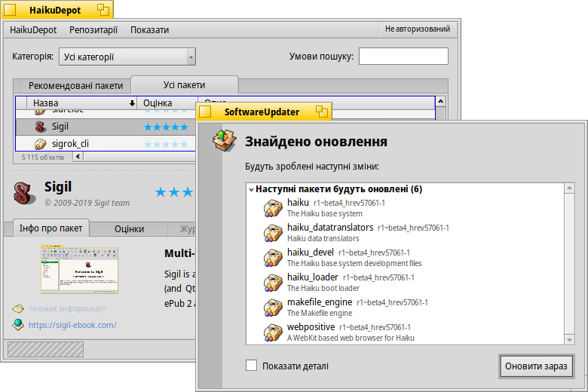Click up arrow of package list scrollbar
This screenshot has width=588, height=392.
click(441, 101)
